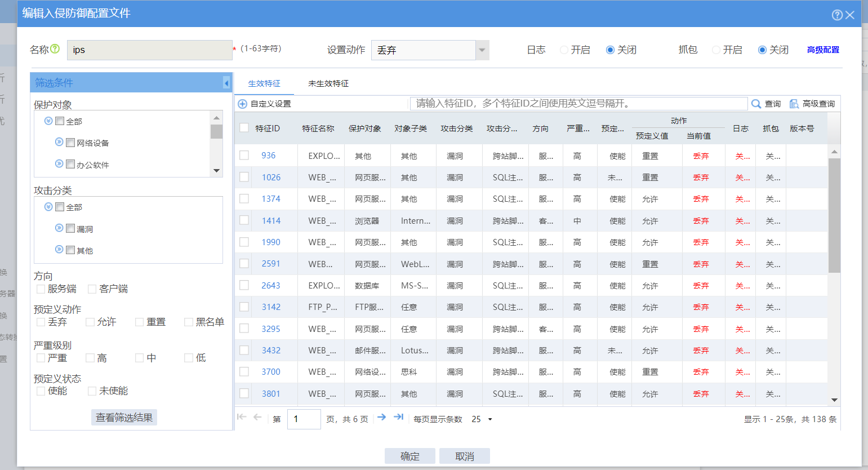Sort by 特征ID column header

tap(268, 128)
